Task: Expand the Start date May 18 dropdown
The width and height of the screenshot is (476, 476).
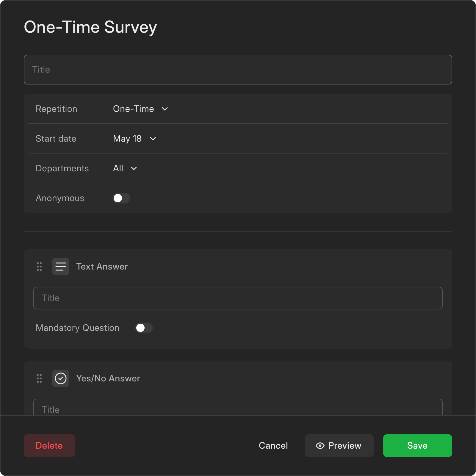Action: pos(134,139)
